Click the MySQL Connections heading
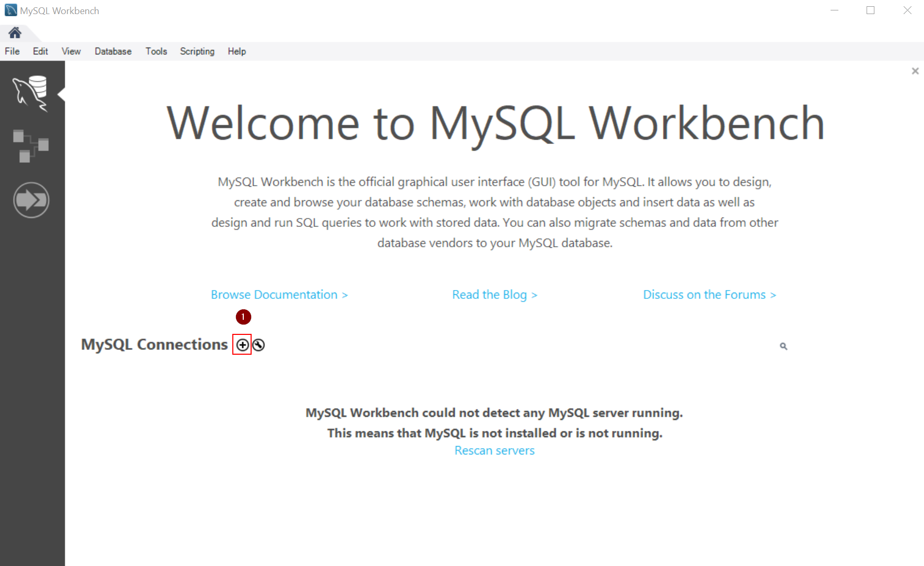This screenshot has height=566, width=924. 155,345
